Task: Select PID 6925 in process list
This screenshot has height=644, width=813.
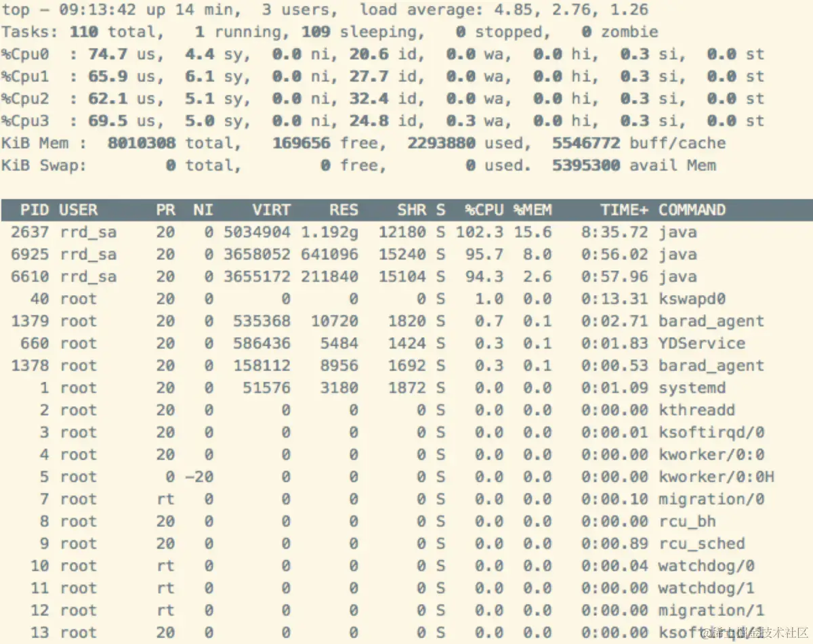Action: (x=30, y=255)
